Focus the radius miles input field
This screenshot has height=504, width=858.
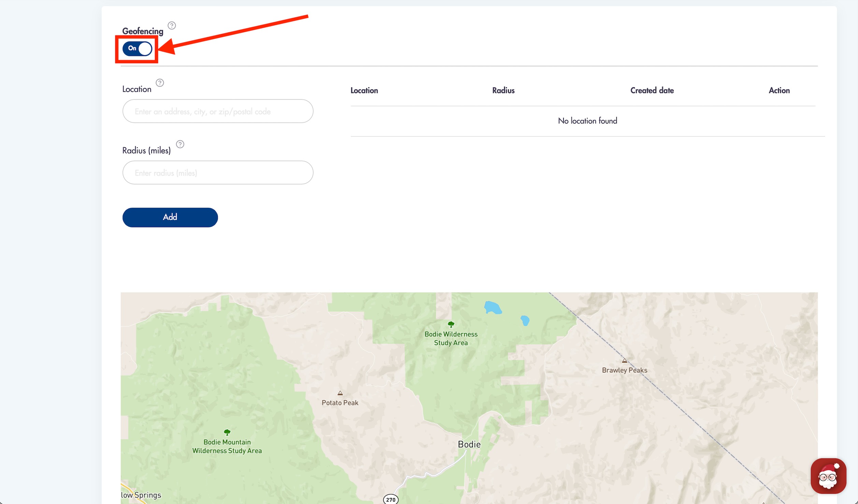tap(218, 173)
